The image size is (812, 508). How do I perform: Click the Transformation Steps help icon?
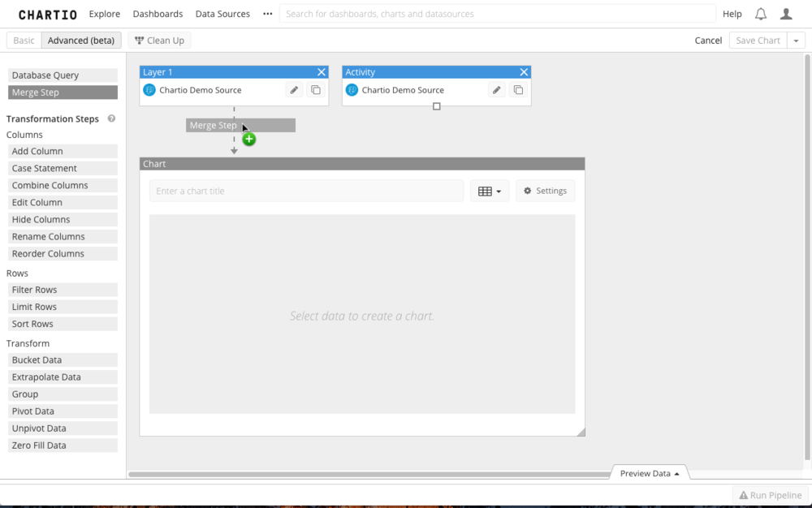(111, 118)
